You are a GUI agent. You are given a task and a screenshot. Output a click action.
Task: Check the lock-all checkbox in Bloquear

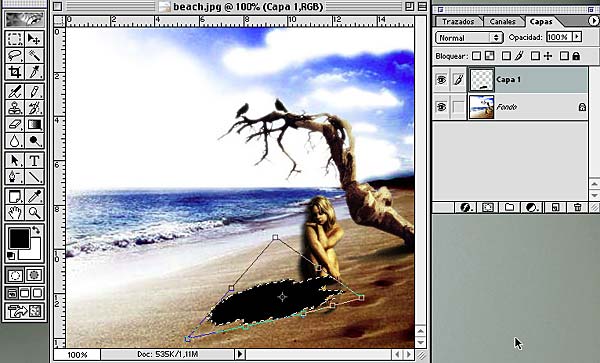tap(564, 56)
